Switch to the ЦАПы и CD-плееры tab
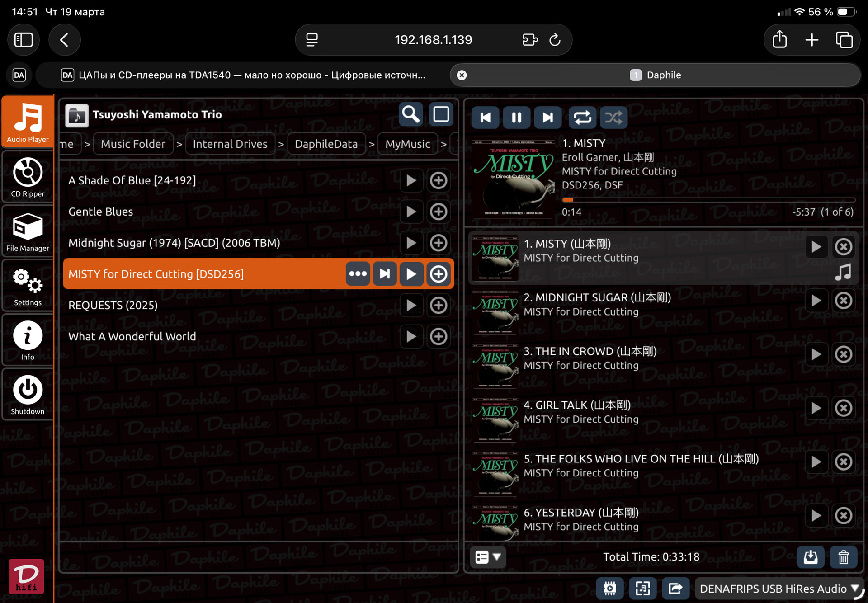The height and width of the screenshot is (603, 868). click(x=244, y=75)
